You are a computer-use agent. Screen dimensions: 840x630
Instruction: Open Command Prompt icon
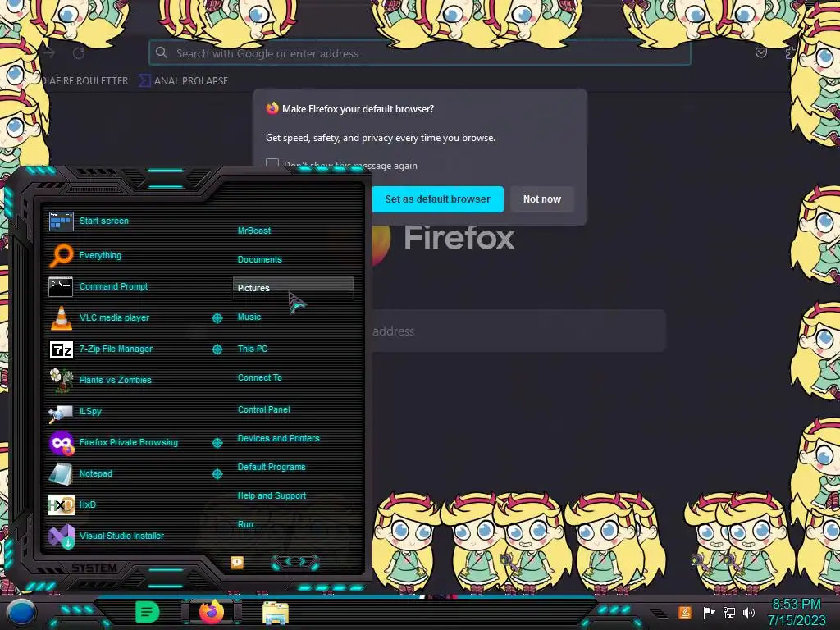(61, 286)
